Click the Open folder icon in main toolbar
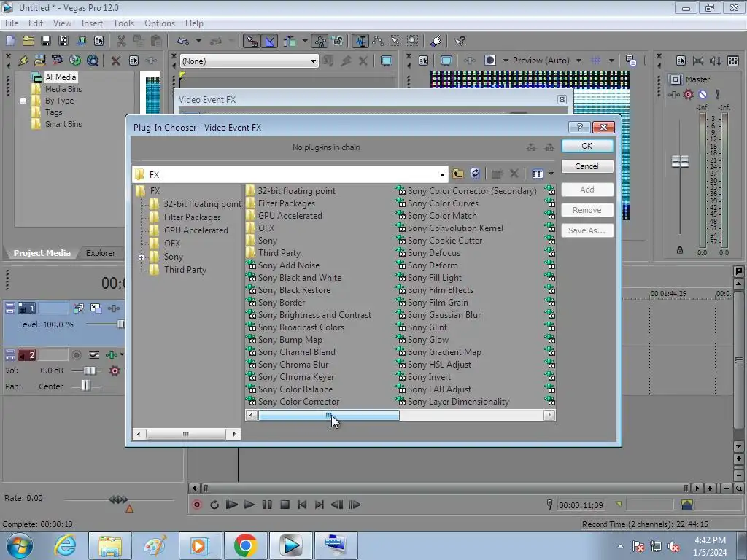Viewport: 747px width, 560px height. 28,41
